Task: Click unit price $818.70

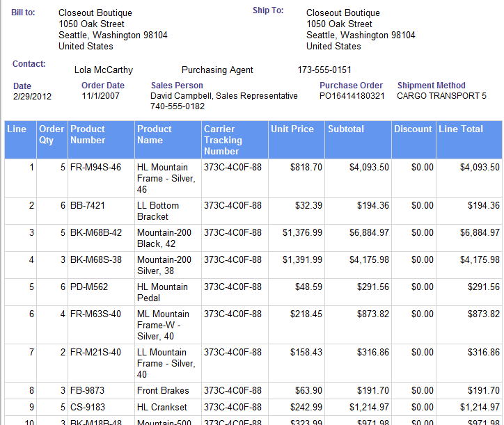Action: click(306, 168)
